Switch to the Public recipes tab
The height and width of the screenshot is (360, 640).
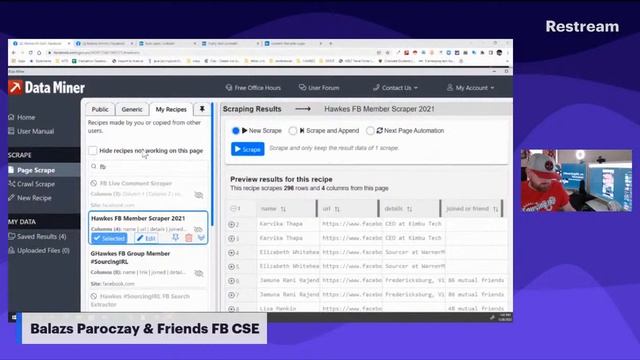(x=100, y=109)
